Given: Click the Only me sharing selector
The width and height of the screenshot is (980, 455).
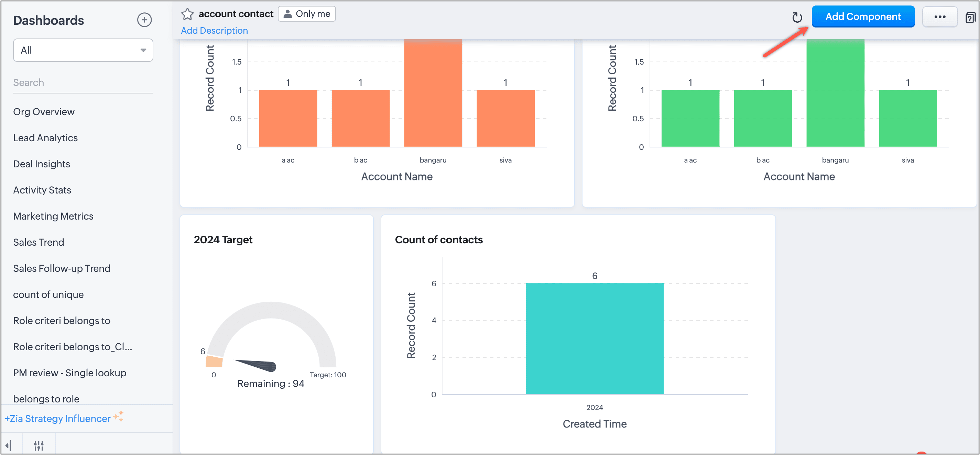Looking at the screenshot, I should (307, 14).
